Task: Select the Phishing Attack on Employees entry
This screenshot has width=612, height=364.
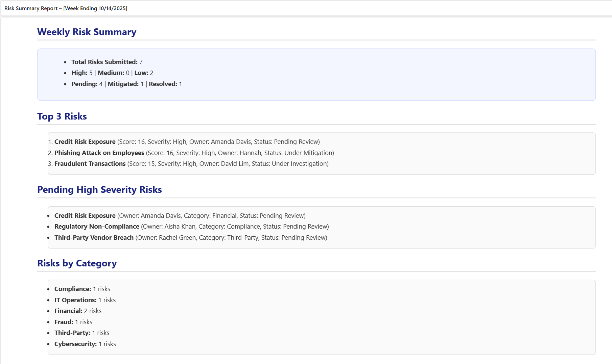Action: pyautogui.click(x=99, y=153)
